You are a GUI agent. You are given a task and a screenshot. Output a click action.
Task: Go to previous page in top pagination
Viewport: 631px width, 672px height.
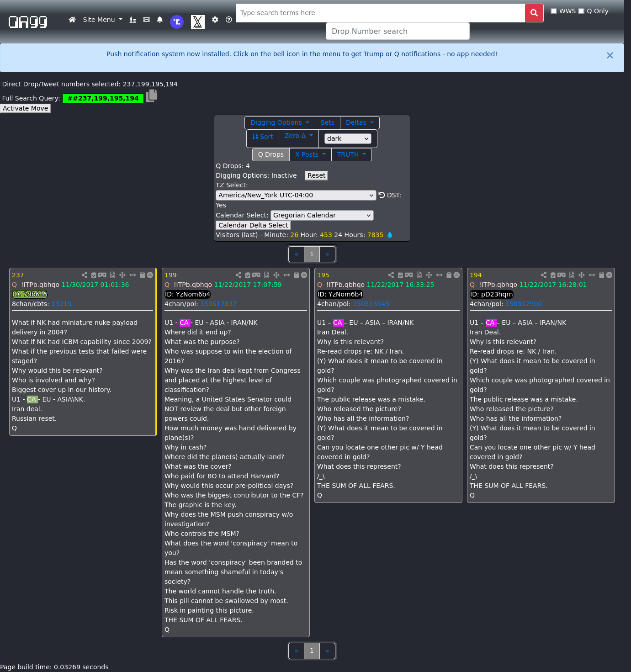[x=296, y=254]
